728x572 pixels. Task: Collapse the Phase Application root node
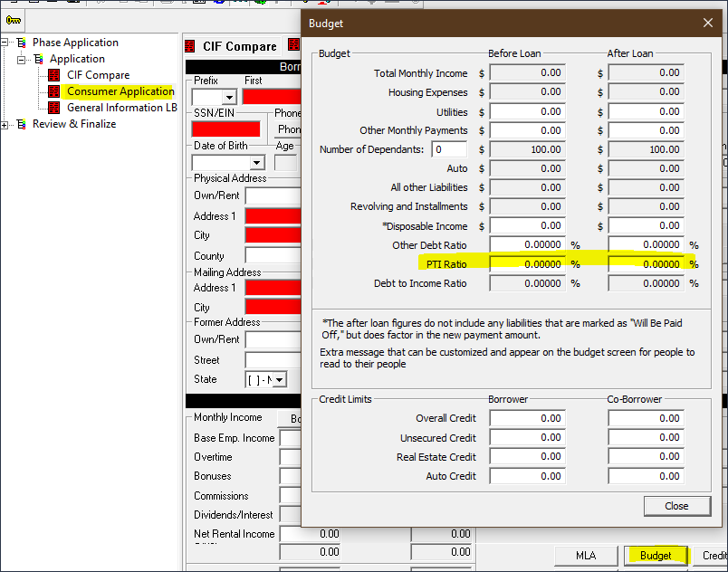pyautogui.click(x=6, y=42)
